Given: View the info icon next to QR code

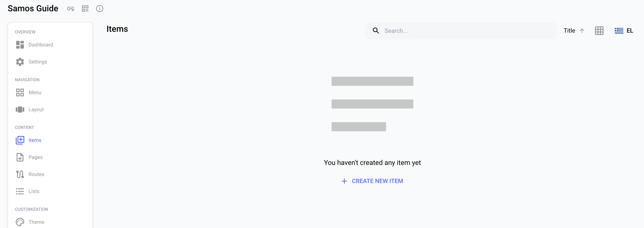Looking at the screenshot, I should [99, 9].
